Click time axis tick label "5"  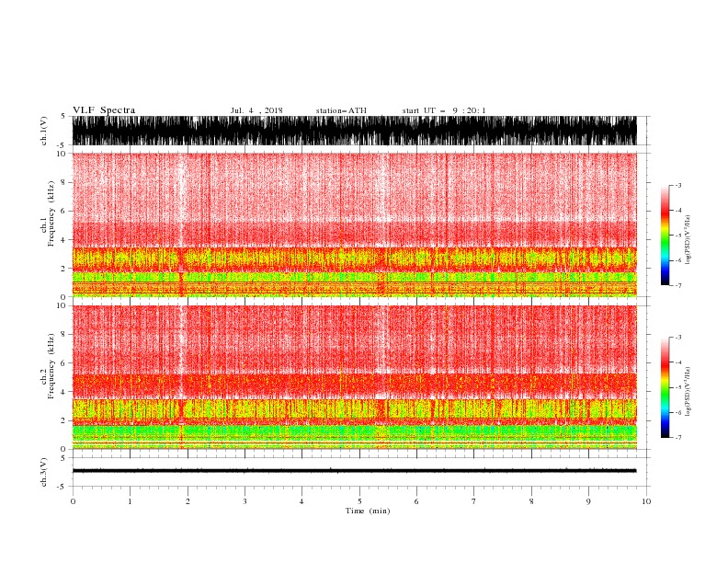point(359,501)
